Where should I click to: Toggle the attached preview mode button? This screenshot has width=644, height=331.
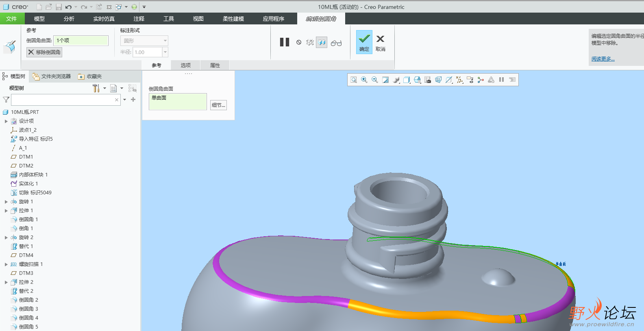pos(322,42)
